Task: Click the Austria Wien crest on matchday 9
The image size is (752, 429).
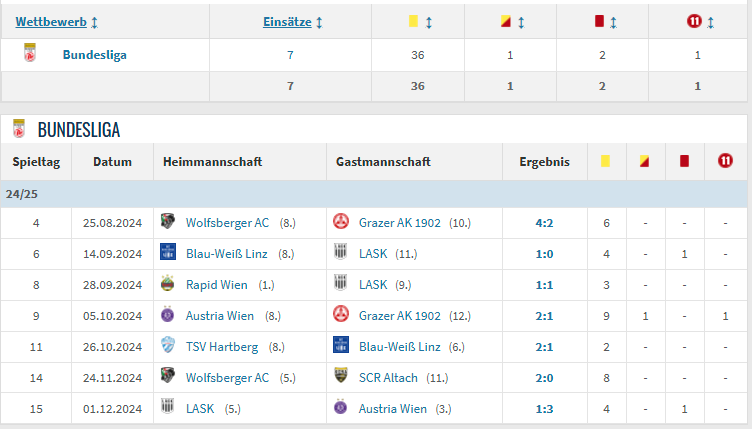Action: tap(167, 314)
